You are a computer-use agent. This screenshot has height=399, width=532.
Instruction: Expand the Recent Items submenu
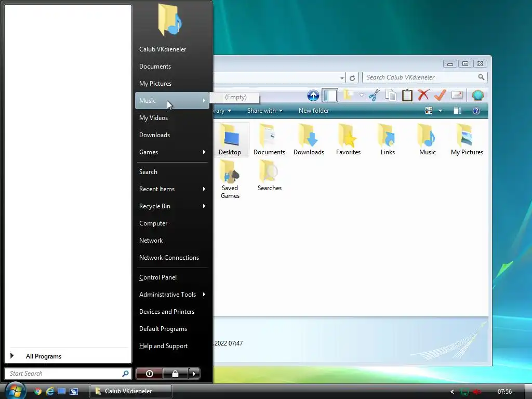click(172, 189)
